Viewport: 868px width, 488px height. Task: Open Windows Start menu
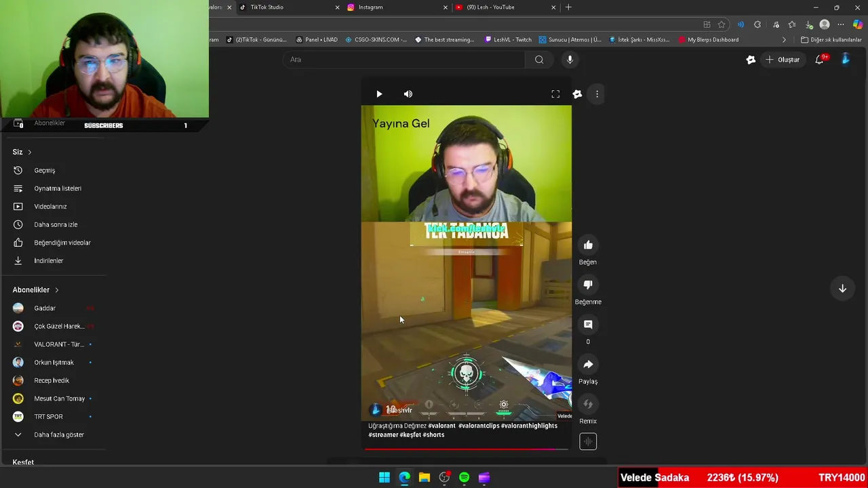coord(384,478)
